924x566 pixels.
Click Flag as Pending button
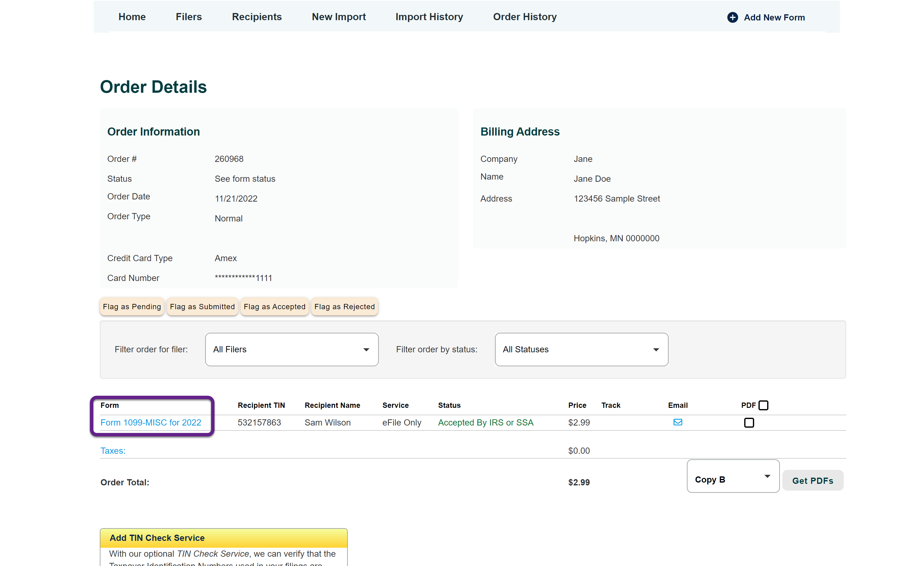tap(132, 307)
